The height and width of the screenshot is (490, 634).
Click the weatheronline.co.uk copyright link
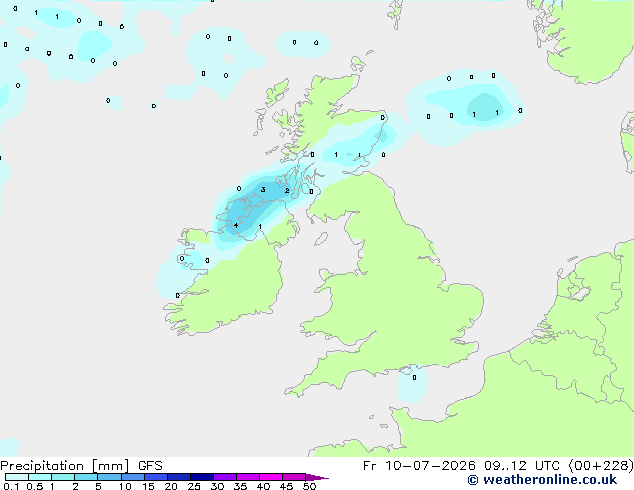[542, 480]
